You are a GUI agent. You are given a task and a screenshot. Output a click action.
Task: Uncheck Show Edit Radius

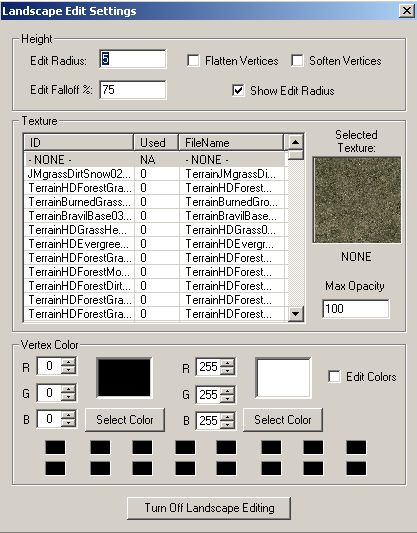point(238,90)
